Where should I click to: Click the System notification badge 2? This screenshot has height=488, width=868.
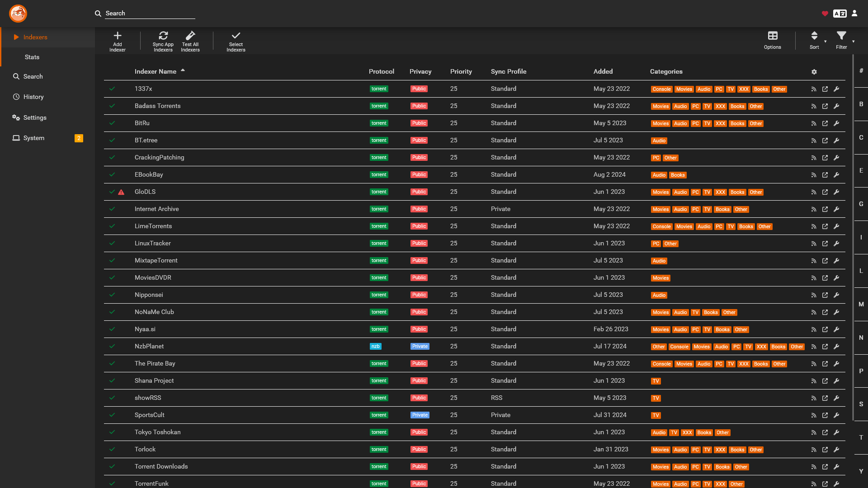79,138
